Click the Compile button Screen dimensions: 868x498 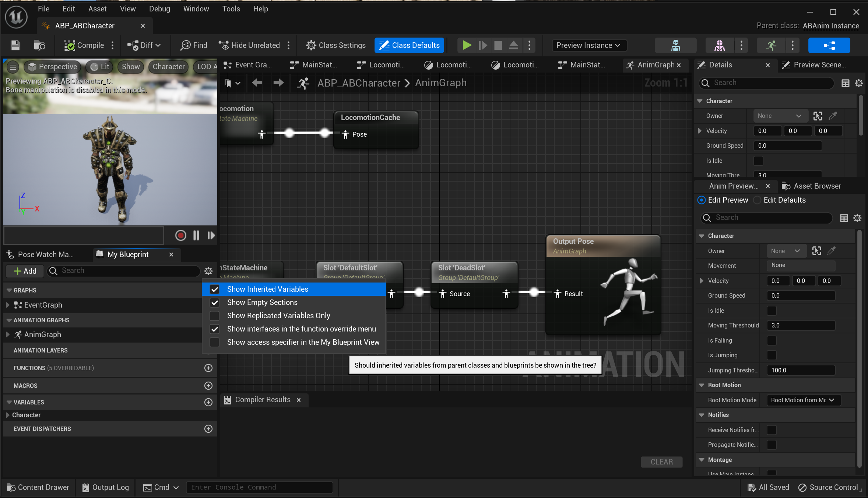pyautogui.click(x=84, y=45)
